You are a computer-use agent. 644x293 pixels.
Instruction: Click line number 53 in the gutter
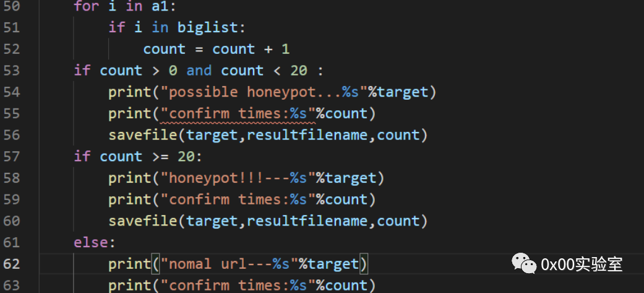pyautogui.click(x=12, y=71)
